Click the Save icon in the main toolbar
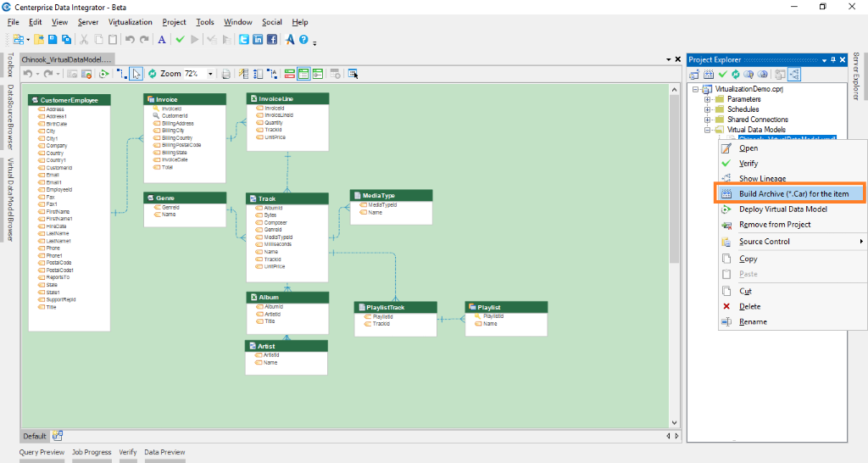This screenshot has height=463, width=868. [x=52, y=39]
